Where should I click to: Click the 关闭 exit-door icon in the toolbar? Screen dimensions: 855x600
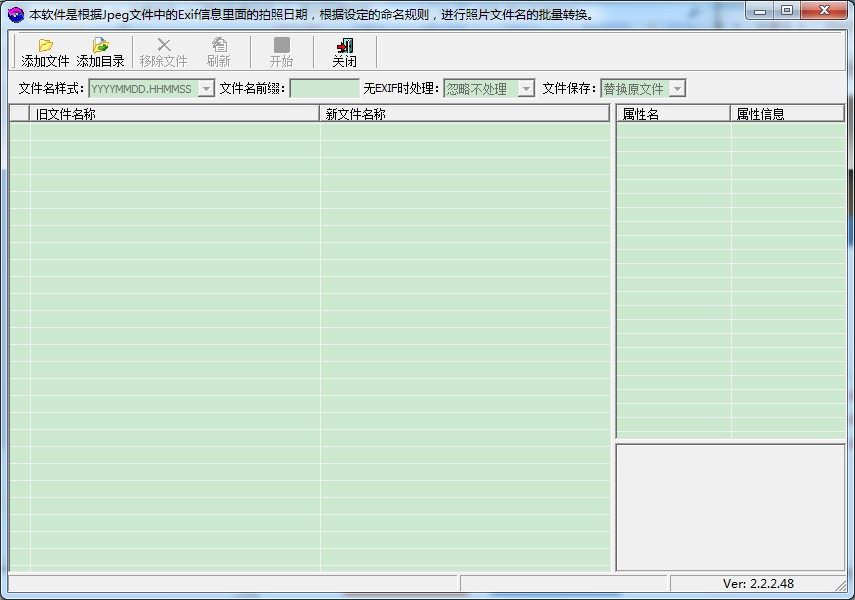click(x=345, y=45)
